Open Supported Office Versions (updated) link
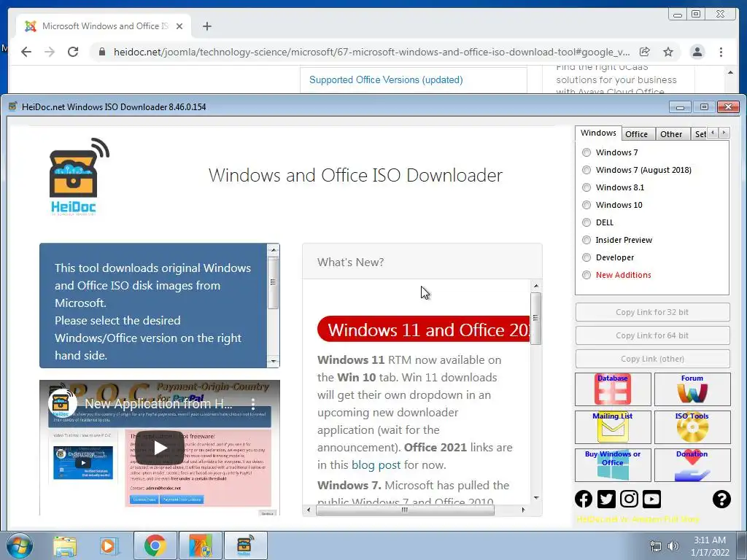Image resolution: width=747 pixels, height=560 pixels. pos(386,79)
